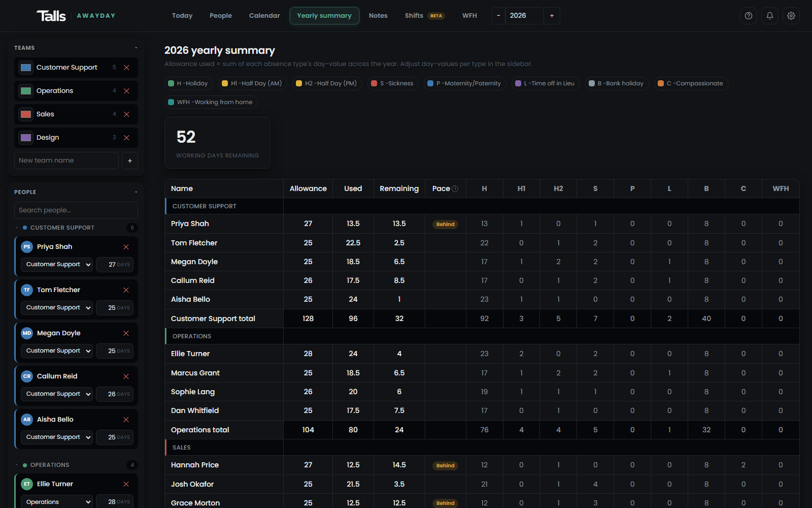Open Aisha Bello team dropdown
This screenshot has height=508, width=812.
click(57, 437)
